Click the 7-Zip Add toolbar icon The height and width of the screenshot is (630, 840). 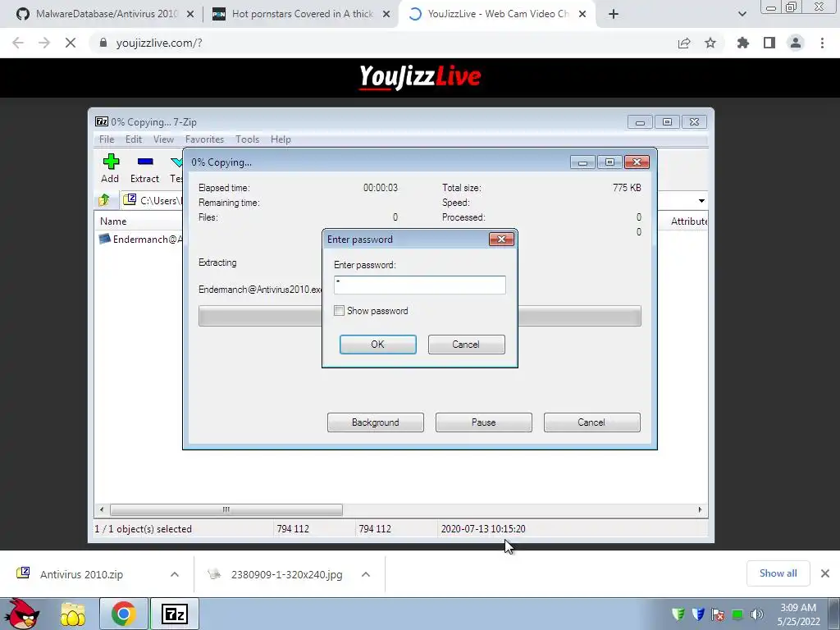point(111,162)
